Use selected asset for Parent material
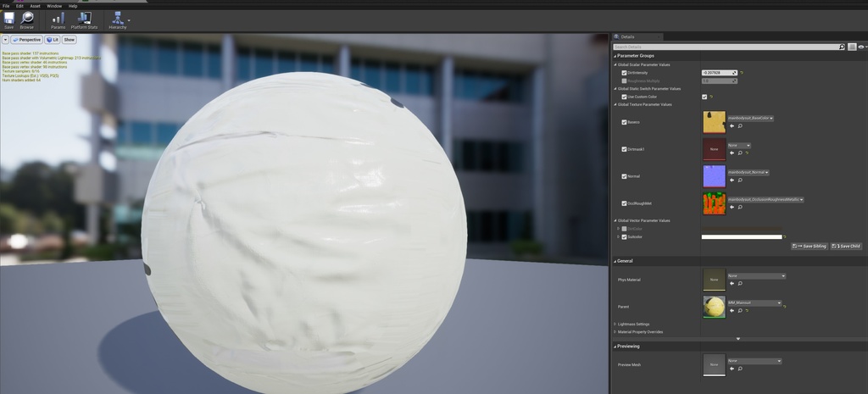 pos(732,310)
